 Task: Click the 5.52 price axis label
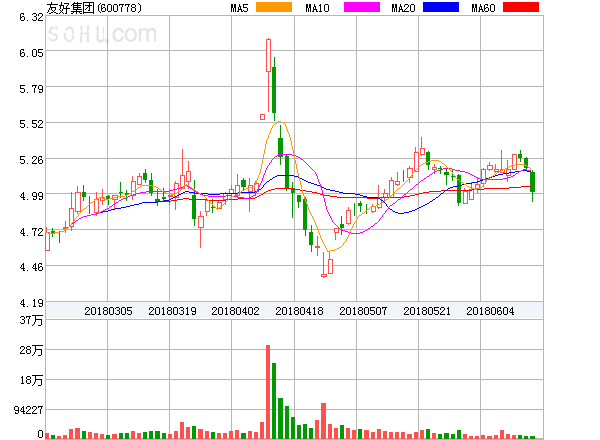31,124
